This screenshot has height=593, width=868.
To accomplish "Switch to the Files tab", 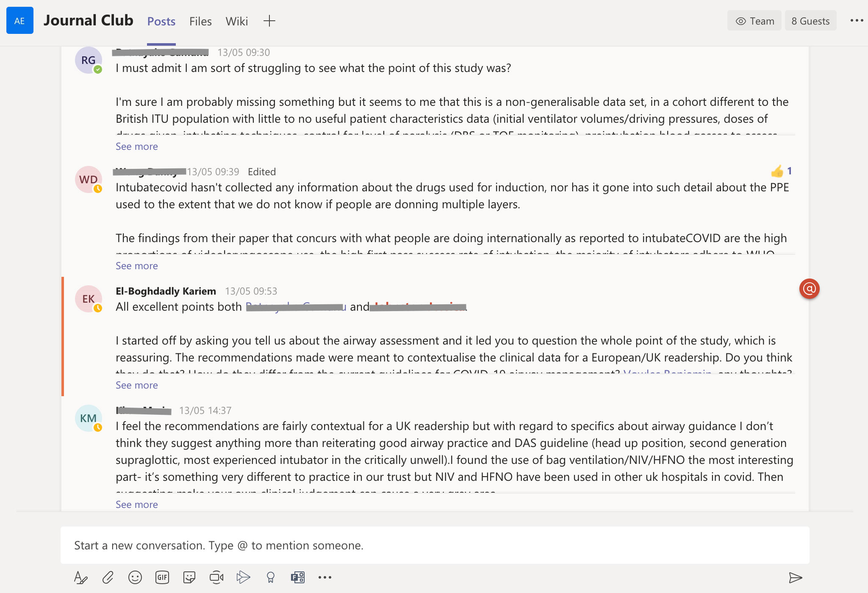I will [200, 21].
